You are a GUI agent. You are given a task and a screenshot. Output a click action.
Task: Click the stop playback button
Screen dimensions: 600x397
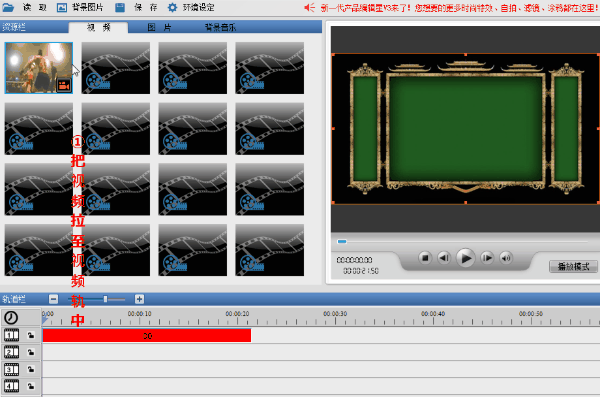click(425, 258)
